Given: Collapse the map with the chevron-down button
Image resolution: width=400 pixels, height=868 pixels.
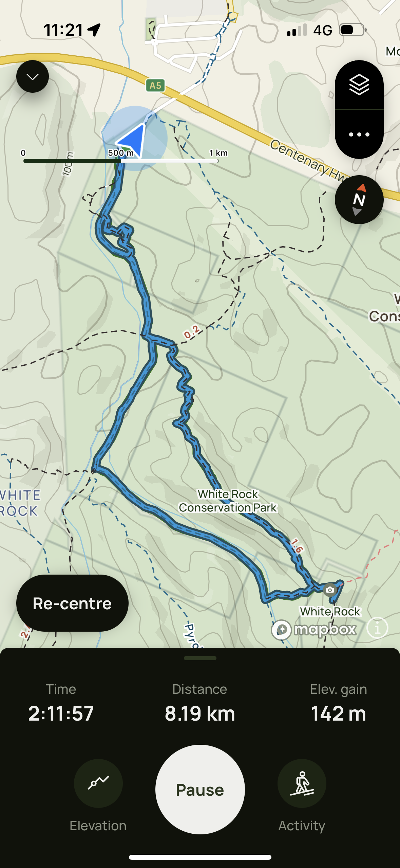Looking at the screenshot, I should (x=33, y=76).
